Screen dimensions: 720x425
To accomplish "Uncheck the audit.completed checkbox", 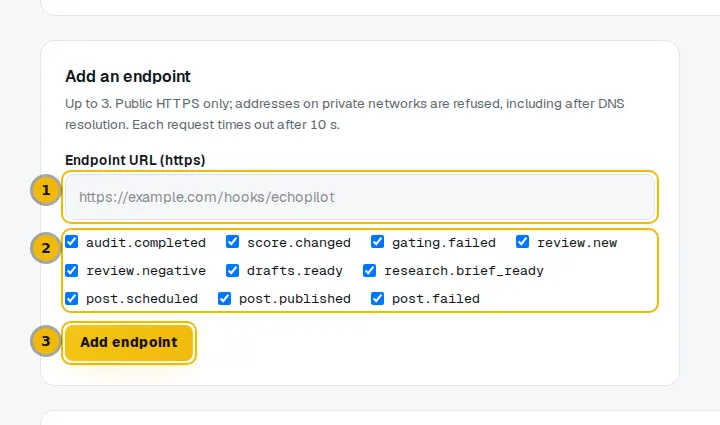I will pos(72,242).
